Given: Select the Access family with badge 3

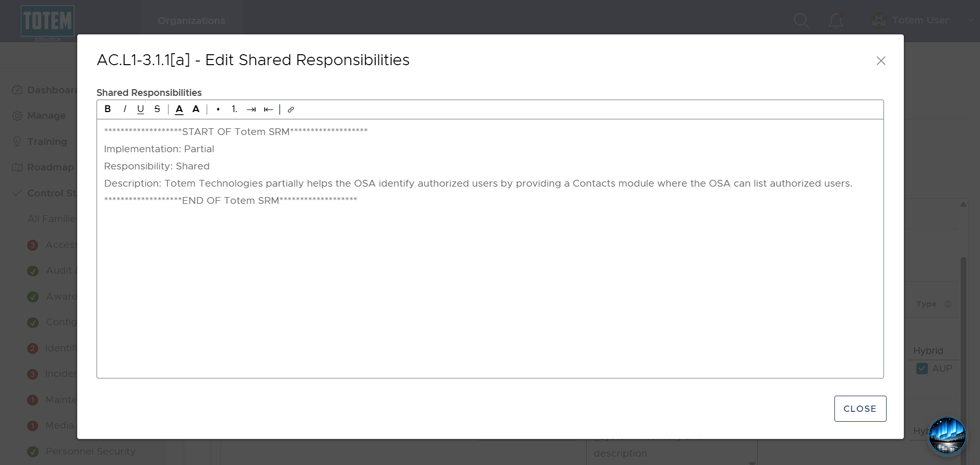Looking at the screenshot, I should click(52, 245).
